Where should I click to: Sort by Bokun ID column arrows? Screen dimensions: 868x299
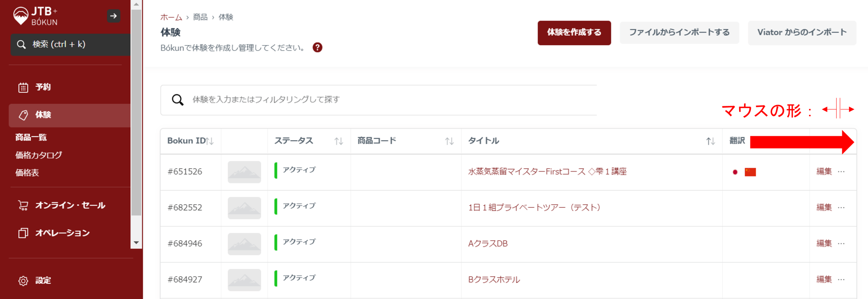[210, 141]
